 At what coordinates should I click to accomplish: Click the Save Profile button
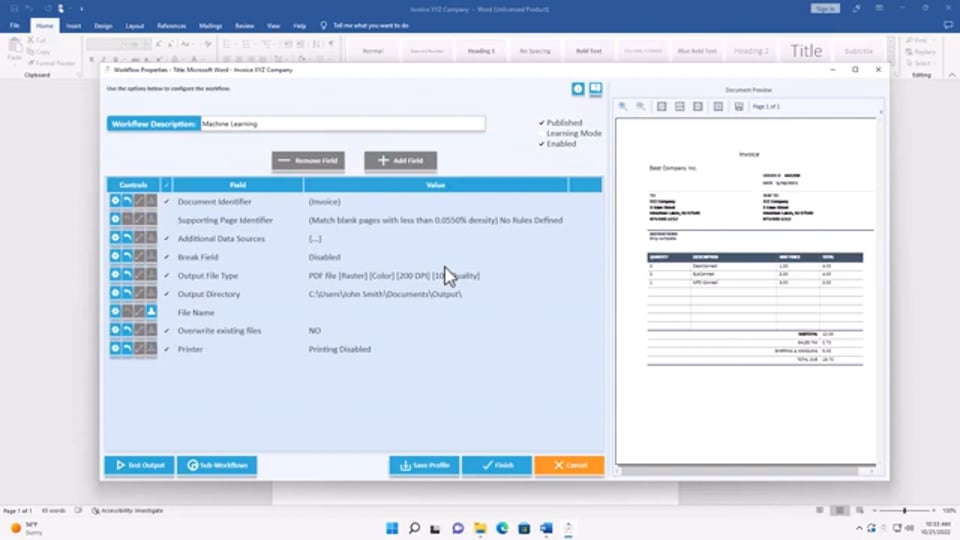(x=425, y=465)
